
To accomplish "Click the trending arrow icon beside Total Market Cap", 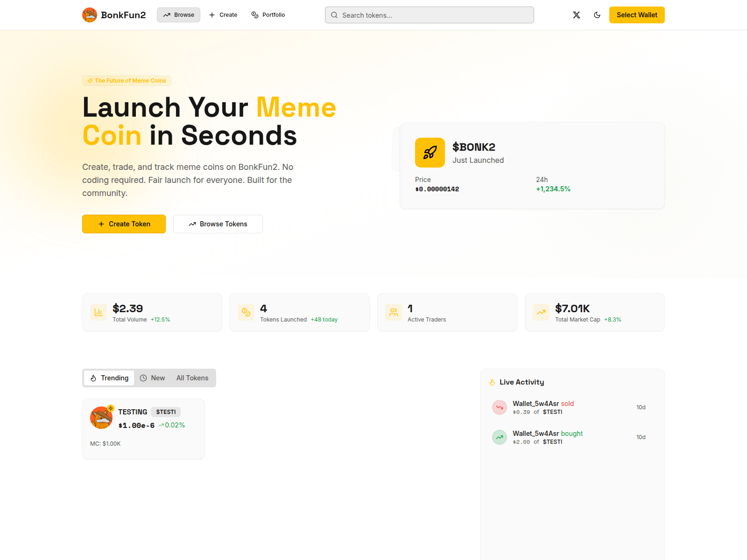I will 541,312.
